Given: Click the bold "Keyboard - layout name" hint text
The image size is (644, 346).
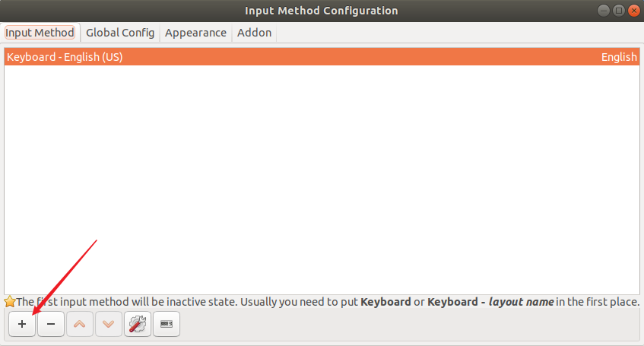Looking at the screenshot, I should [490, 302].
